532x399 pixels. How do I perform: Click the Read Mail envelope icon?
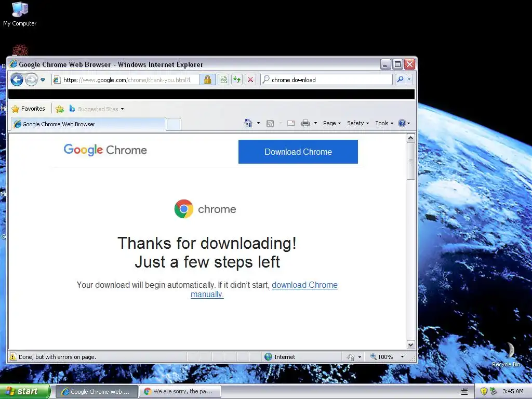291,123
